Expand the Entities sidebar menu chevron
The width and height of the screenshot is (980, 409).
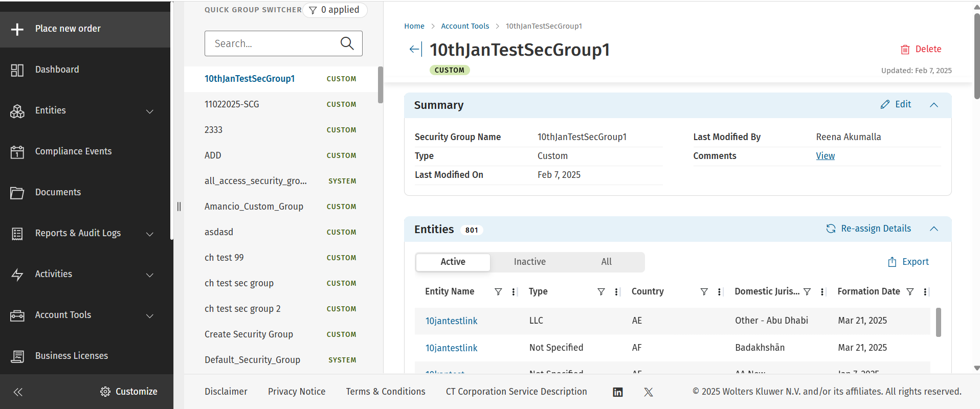coord(150,111)
